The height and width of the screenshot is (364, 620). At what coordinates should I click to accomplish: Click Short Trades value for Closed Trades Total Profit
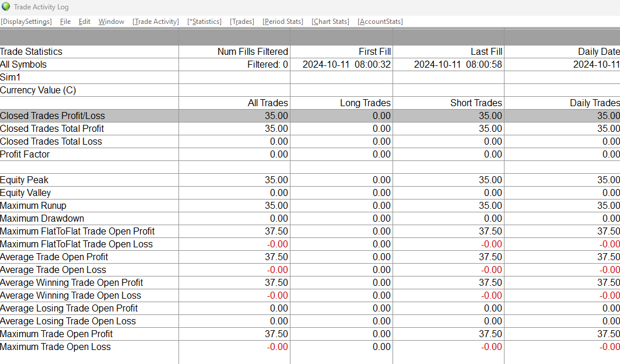pyautogui.click(x=491, y=128)
